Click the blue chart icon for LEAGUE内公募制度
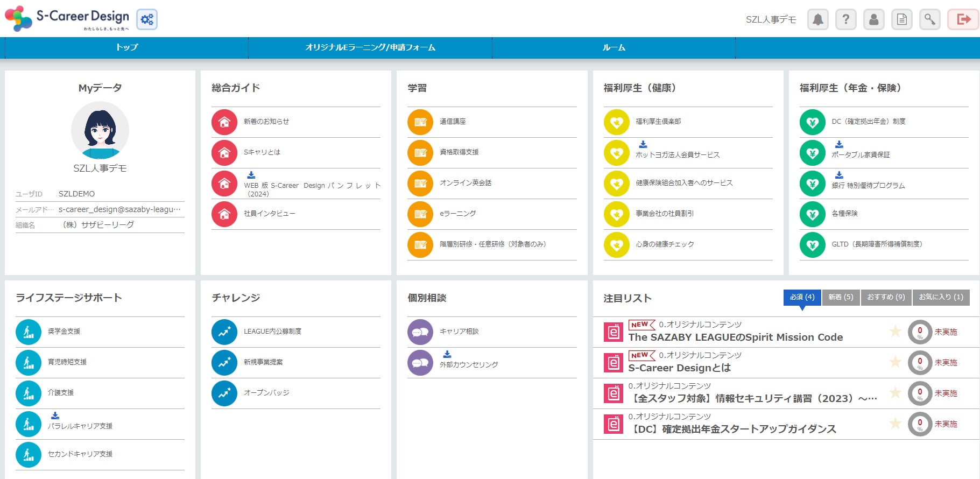 tap(224, 332)
